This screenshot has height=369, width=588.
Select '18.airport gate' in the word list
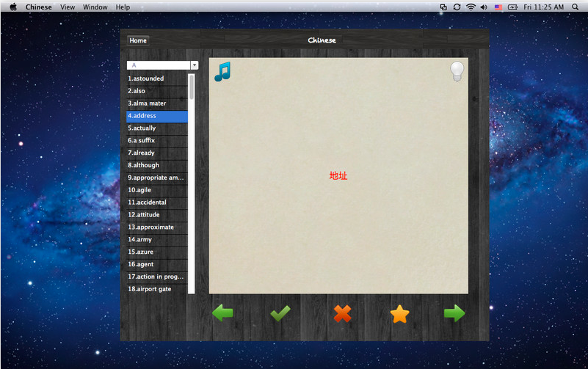point(157,288)
